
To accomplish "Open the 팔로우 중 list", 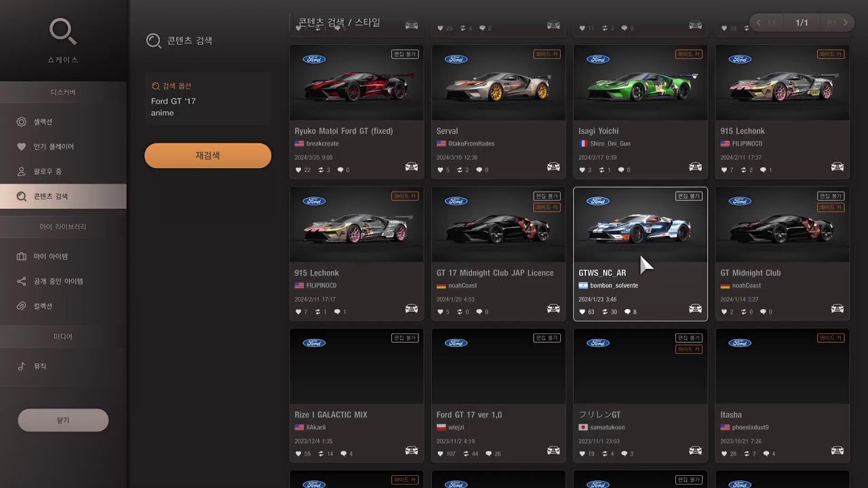I will coord(63,171).
